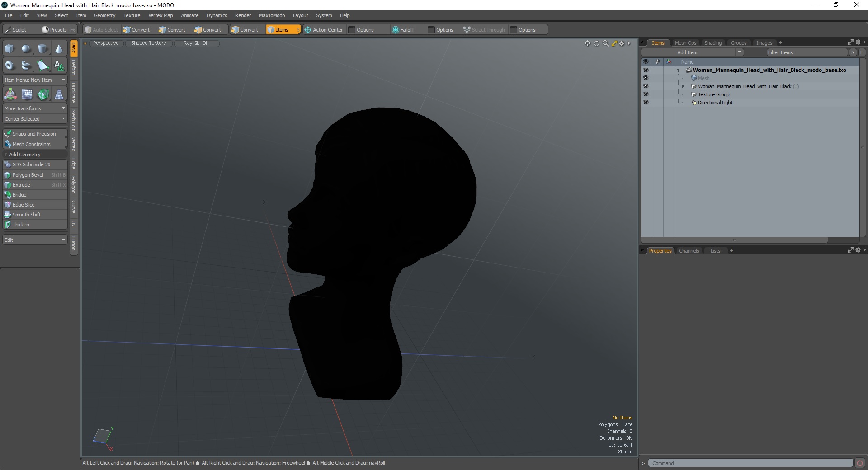Open the Item Menu: New Item dropdown

click(35, 80)
